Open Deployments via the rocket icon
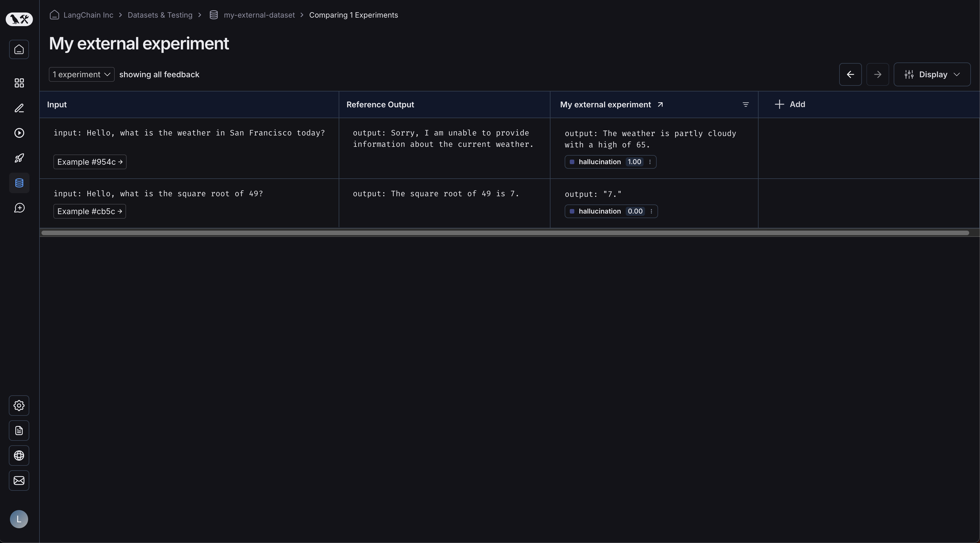The image size is (980, 543). click(x=19, y=158)
